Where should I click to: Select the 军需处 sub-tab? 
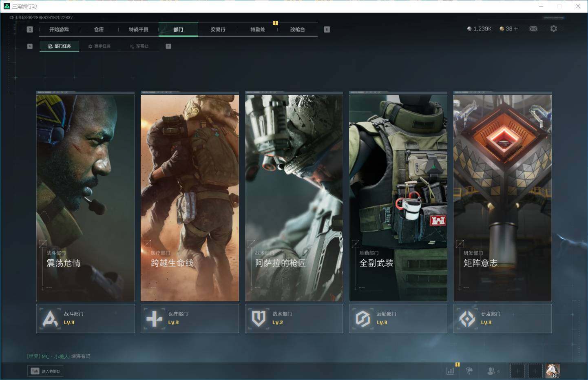tap(139, 46)
